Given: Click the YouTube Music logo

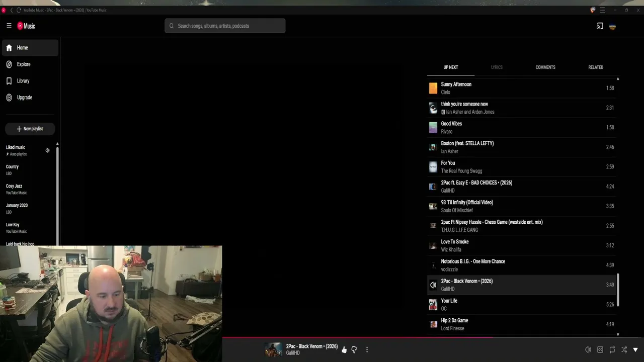Looking at the screenshot, I should click(x=26, y=26).
